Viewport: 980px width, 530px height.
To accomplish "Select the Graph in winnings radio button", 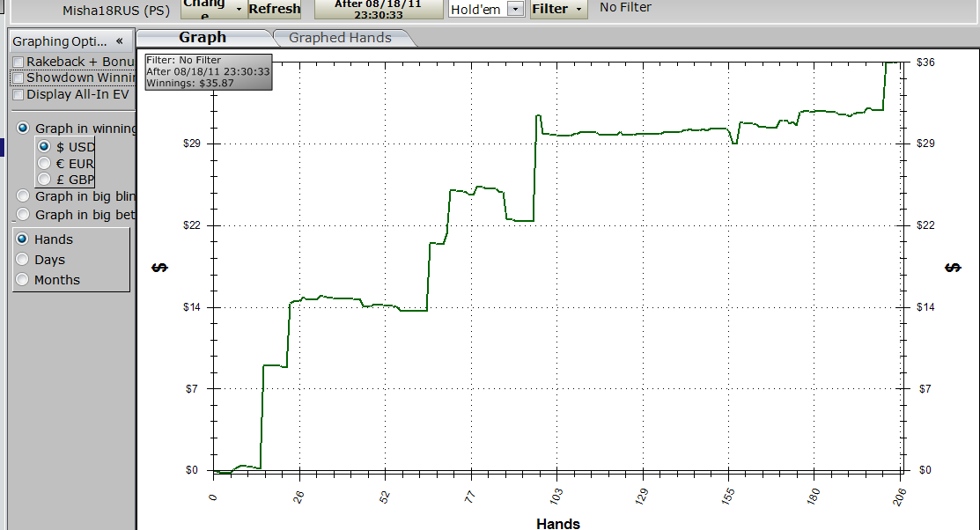I will coord(24,129).
